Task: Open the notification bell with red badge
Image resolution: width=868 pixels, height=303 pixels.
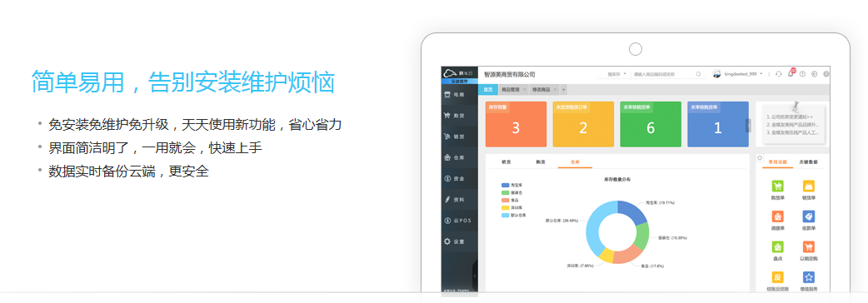Action: tap(791, 73)
